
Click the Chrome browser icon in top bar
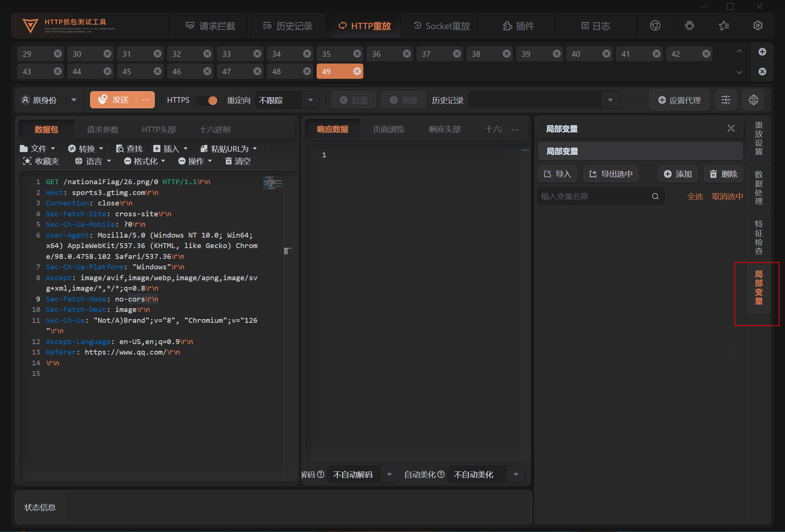[x=655, y=26]
